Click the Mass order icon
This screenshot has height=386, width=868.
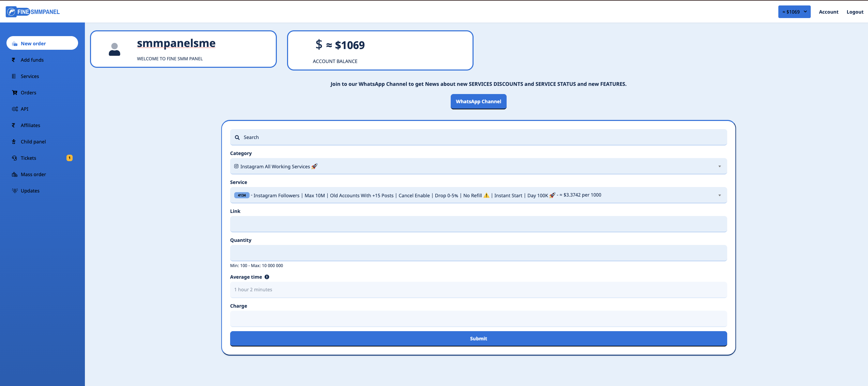pos(15,174)
